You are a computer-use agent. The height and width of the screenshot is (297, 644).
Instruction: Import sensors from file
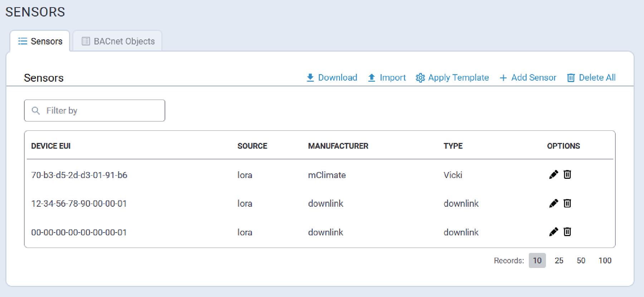click(387, 78)
